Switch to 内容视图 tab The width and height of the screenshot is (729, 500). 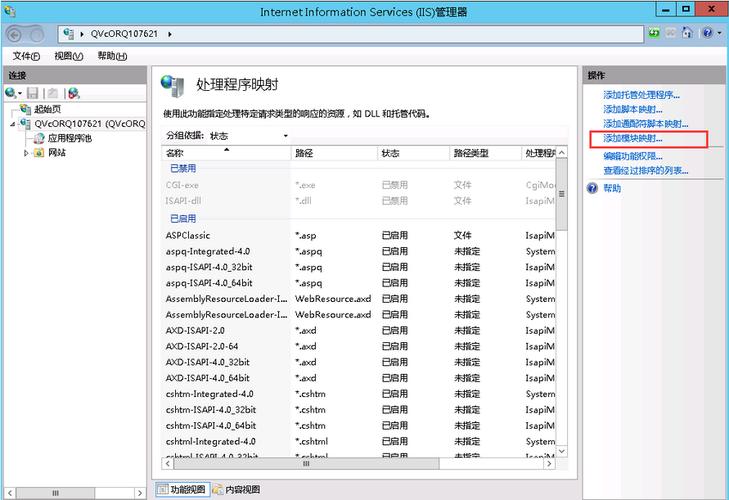click(236, 489)
